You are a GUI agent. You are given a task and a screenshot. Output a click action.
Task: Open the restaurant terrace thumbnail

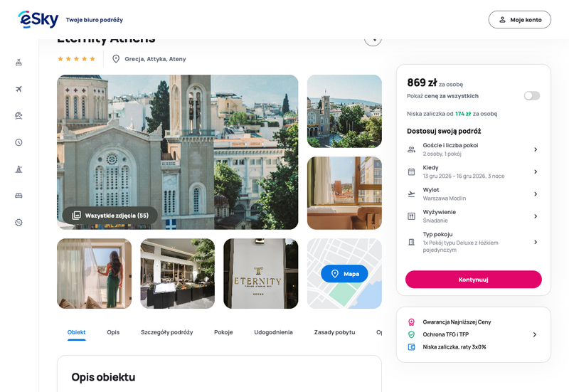(177, 274)
